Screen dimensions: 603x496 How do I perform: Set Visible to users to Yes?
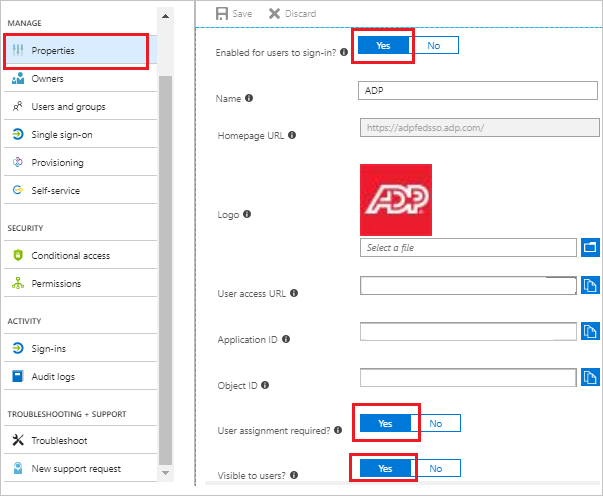pos(385,468)
